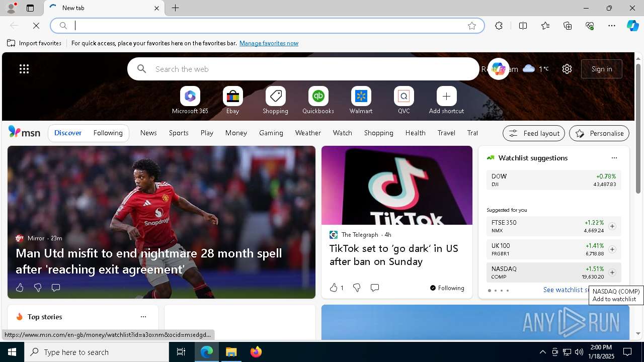Switch to the Following tab

(x=108, y=133)
